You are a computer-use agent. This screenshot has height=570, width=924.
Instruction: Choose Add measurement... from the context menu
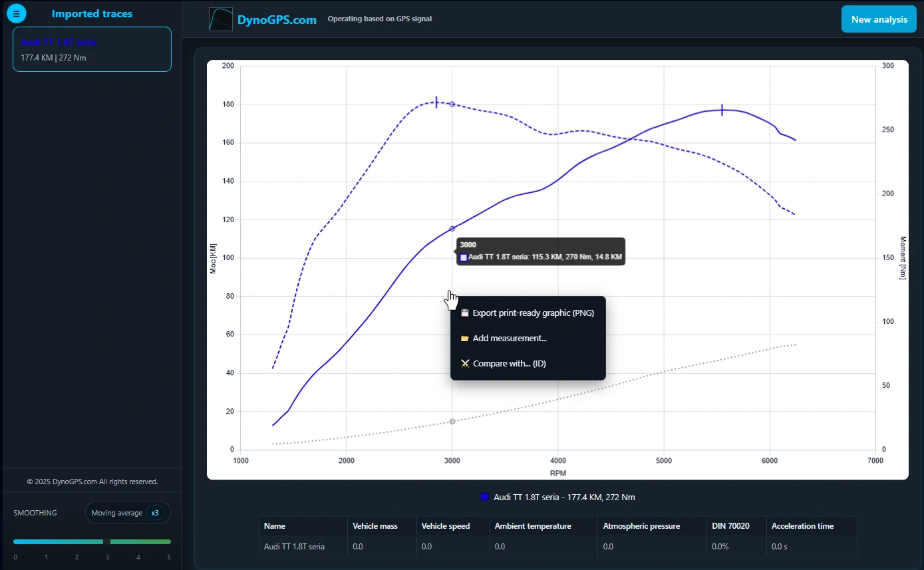[x=509, y=338]
